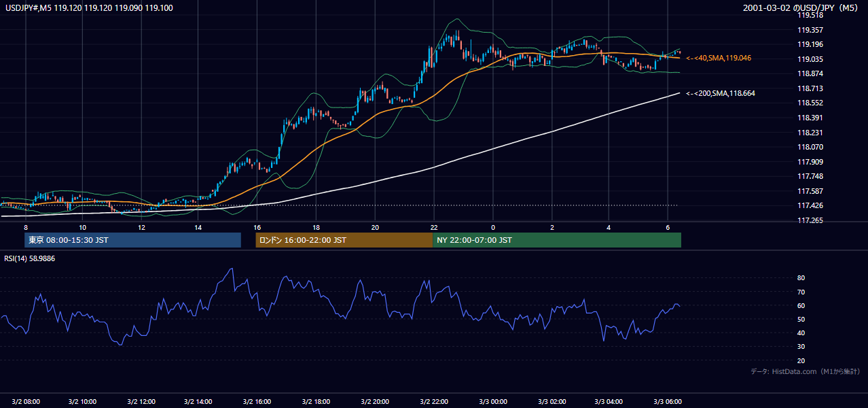The image size is (868, 408).
Task: Click the 118.552 price axis label
Action: pyautogui.click(x=810, y=103)
